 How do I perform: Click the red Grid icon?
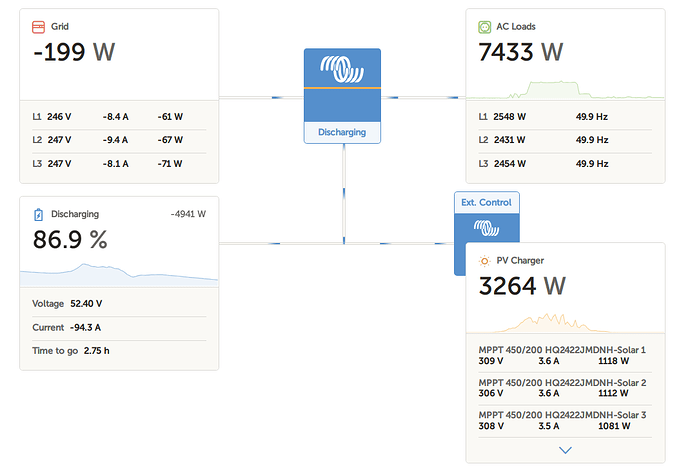pyautogui.click(x=38, y=27)
